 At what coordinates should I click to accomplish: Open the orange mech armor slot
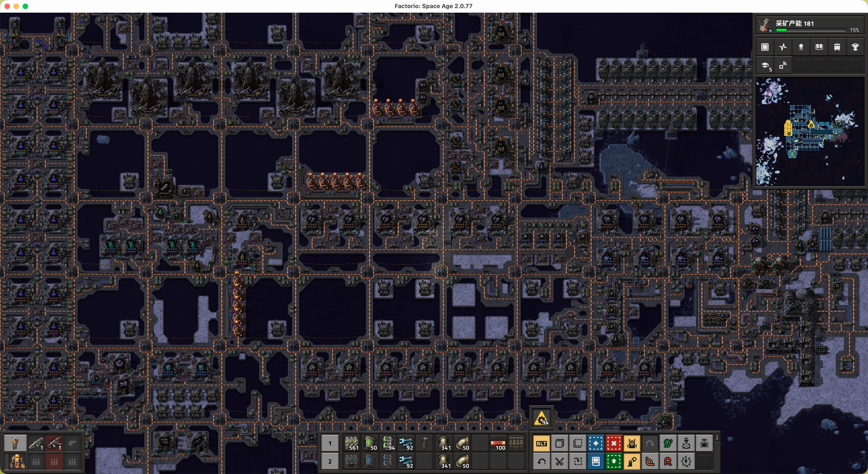pos(15,461)
